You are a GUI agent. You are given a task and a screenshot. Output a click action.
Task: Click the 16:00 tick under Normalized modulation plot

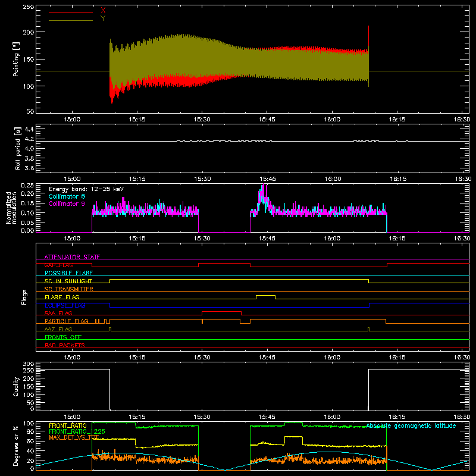(x=332, y=239)
